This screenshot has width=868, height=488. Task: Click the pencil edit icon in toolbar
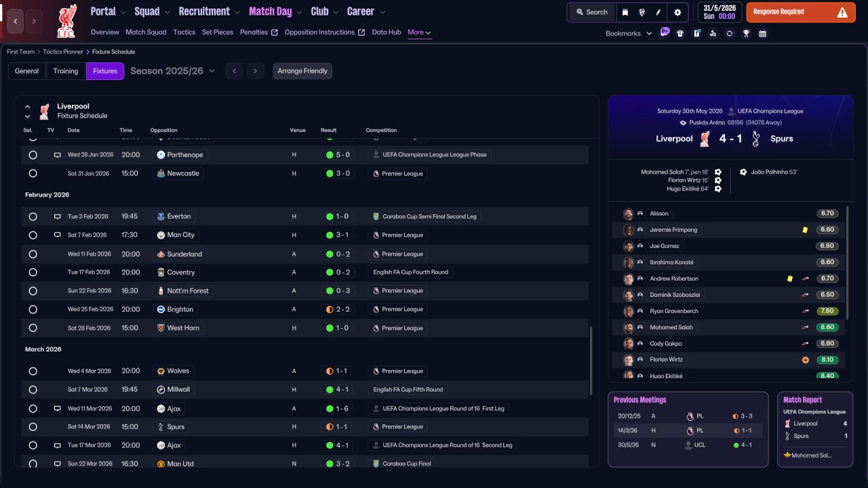click(x=658, y=12)
